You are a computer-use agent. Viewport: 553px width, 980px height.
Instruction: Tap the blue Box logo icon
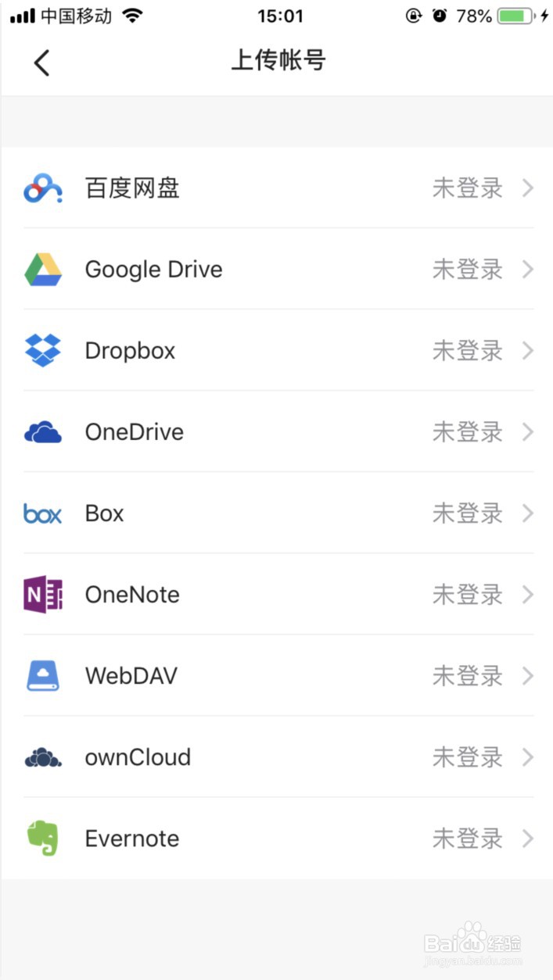(x=43, y=513)
